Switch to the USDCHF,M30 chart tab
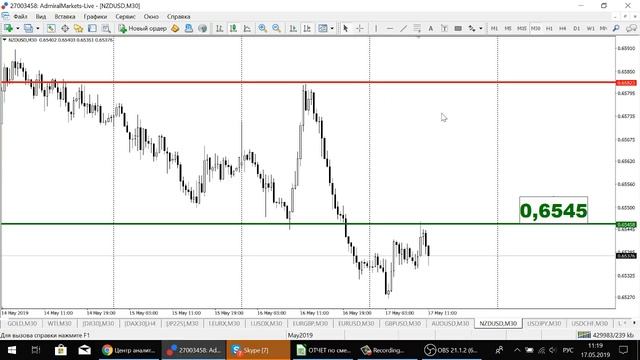 click(x=589, y=323)
